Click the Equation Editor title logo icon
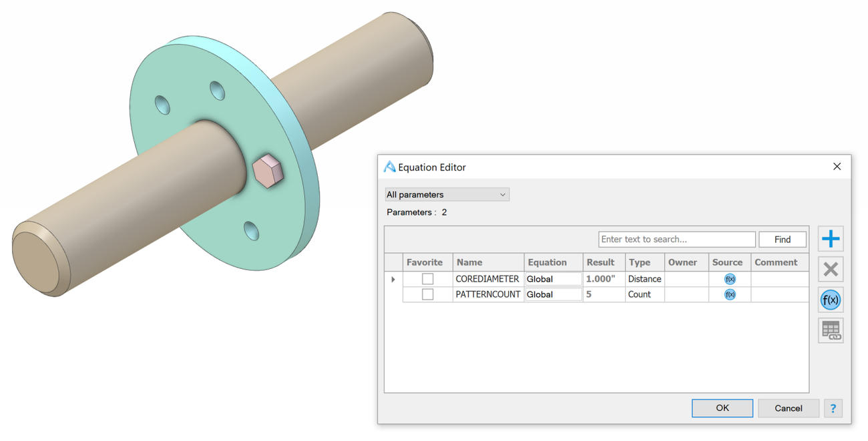This screenshot has width=868, height=441. pos(389,167)
